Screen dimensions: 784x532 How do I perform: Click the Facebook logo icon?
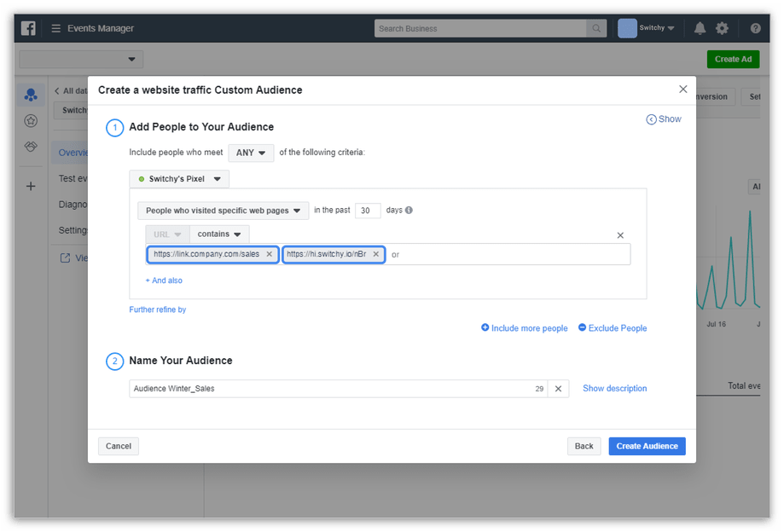28,28
